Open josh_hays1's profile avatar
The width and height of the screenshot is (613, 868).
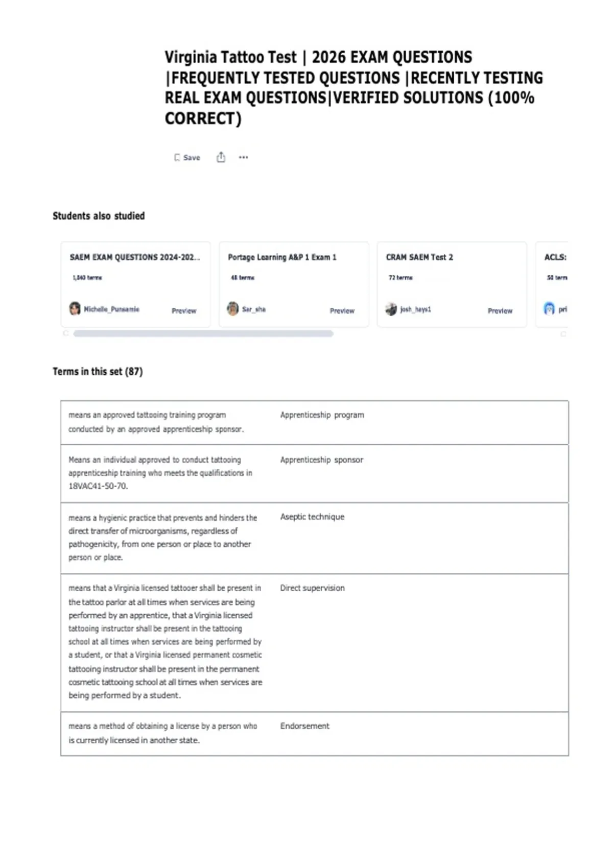click(391, 309)
